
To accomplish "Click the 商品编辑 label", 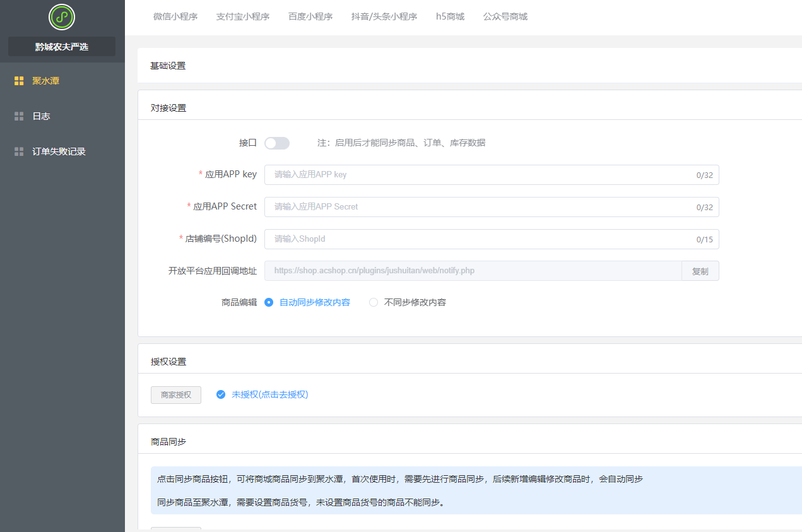I will pos(239,302).
